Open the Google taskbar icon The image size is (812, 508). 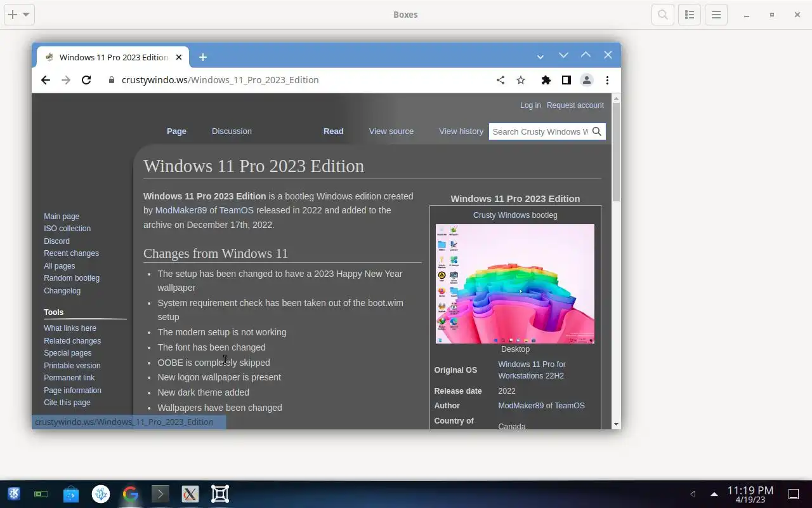point(131,494)
